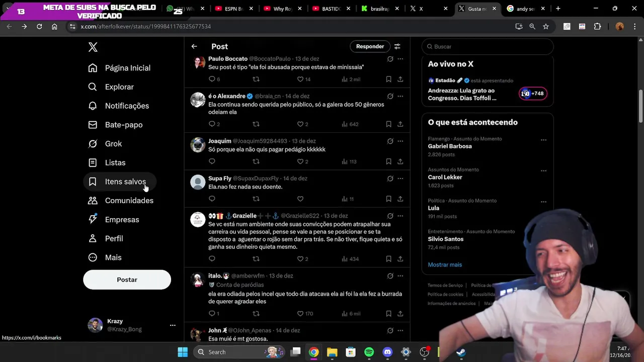Bookmark Joaquim's reply
This screenshot has width=644, height=362.
(388, 161)
